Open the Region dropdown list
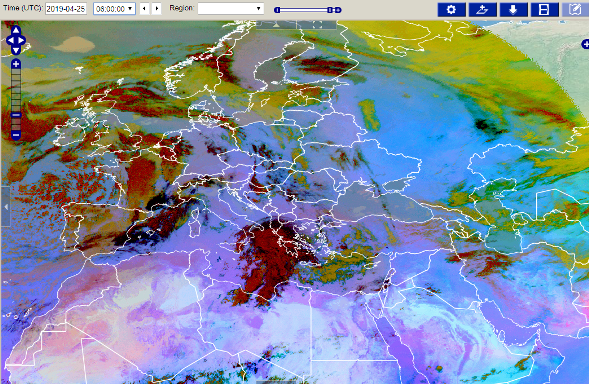Image resolution: width=589 pixels, height=384 pixels. click(231, 9)
